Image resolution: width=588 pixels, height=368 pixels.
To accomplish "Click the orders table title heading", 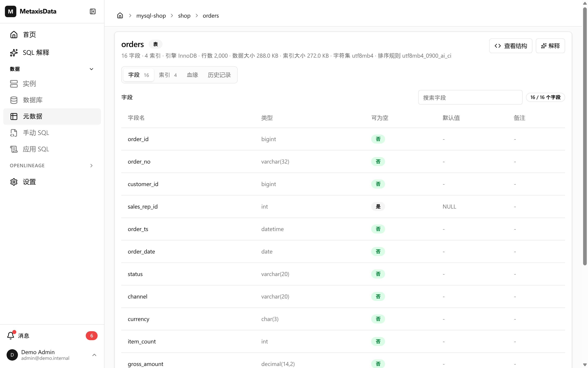I will 133,44.
